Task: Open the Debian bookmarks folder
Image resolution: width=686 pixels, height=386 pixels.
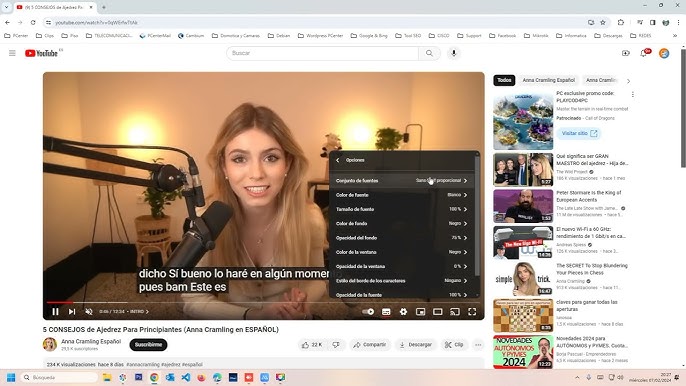Action: tap(279, 35)
